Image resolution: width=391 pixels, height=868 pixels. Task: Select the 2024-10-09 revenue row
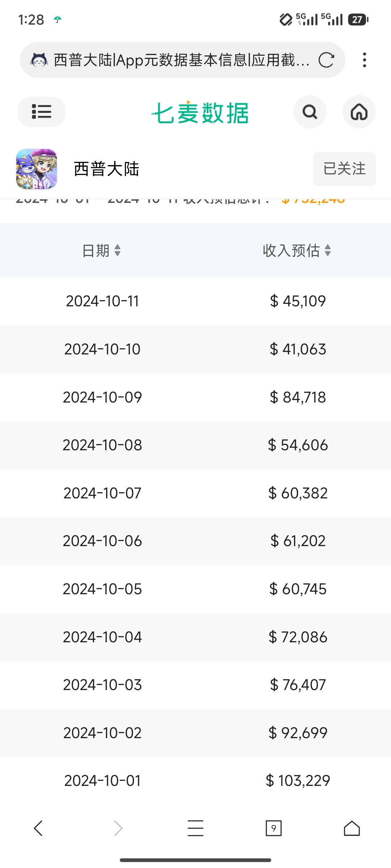(x=195, y=397)
